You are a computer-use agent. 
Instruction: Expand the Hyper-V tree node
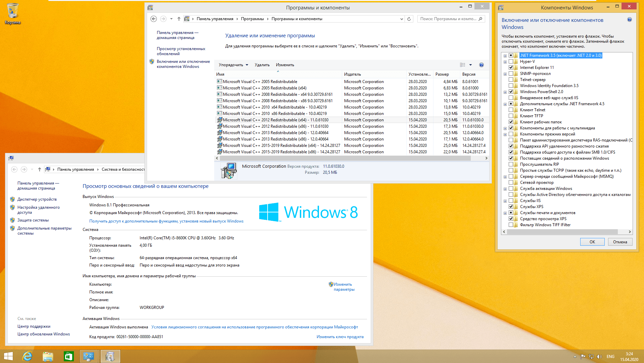point(505,62)
